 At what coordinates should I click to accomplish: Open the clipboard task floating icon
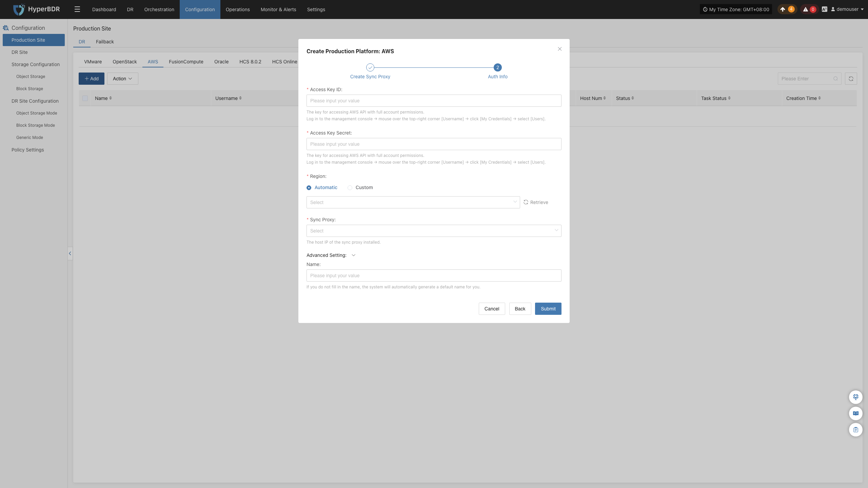pyautogui.click(x=856, y=430)
